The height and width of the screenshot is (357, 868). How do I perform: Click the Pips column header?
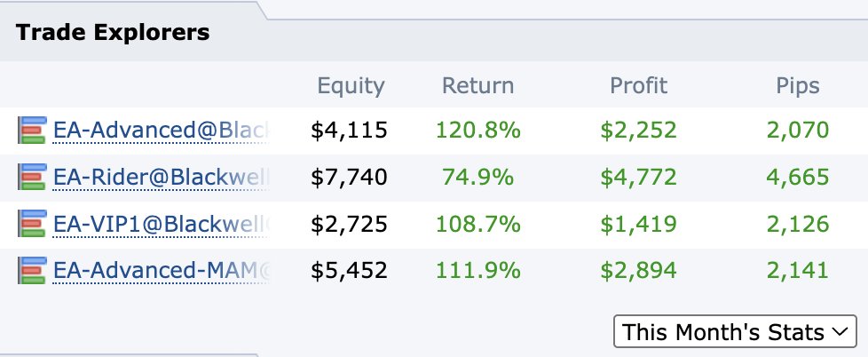[x=798, y=86]
